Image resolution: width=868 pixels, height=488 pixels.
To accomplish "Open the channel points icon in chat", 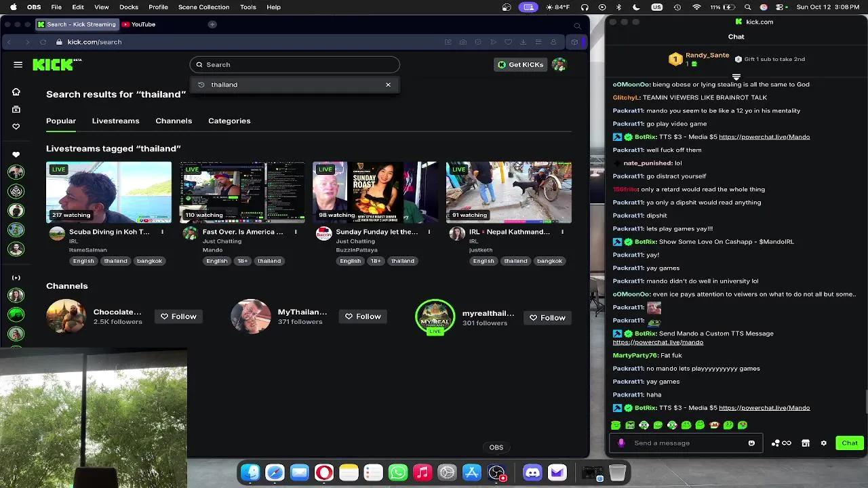I will [781, 443].
